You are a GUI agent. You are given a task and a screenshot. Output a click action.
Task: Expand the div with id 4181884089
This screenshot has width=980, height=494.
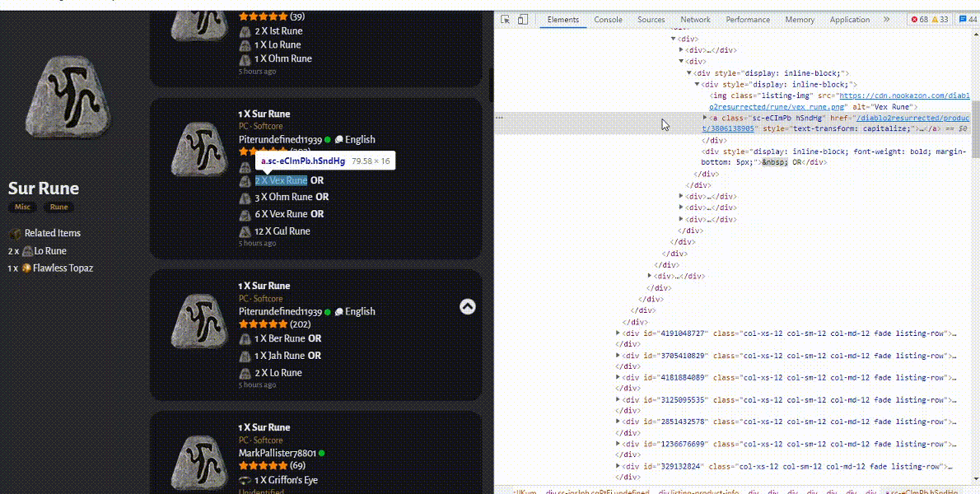(618, 377)
